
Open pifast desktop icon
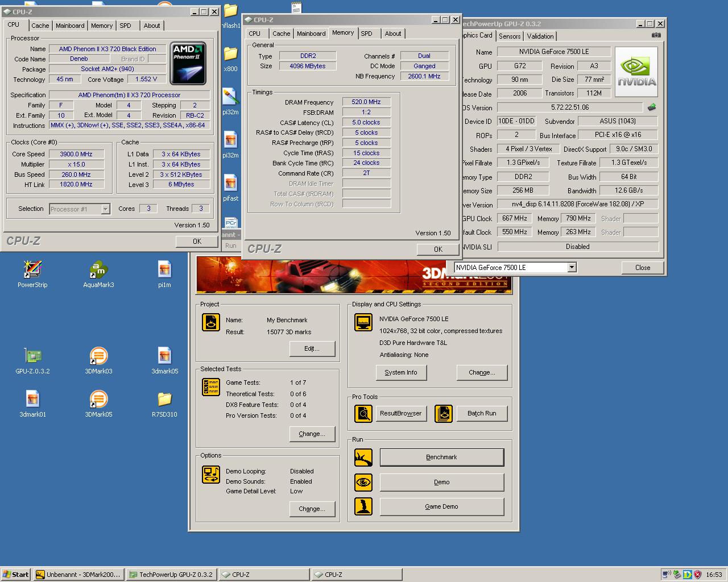click(230, 188)
